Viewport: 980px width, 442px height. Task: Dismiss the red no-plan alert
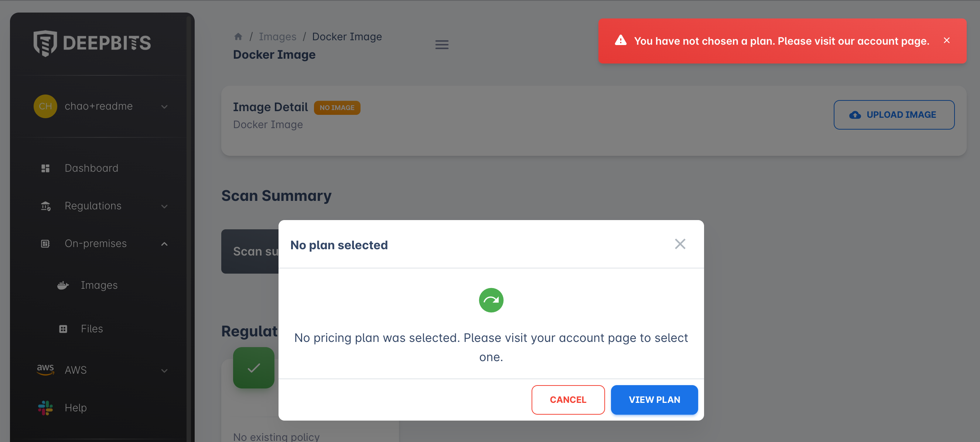click(947, 40)
